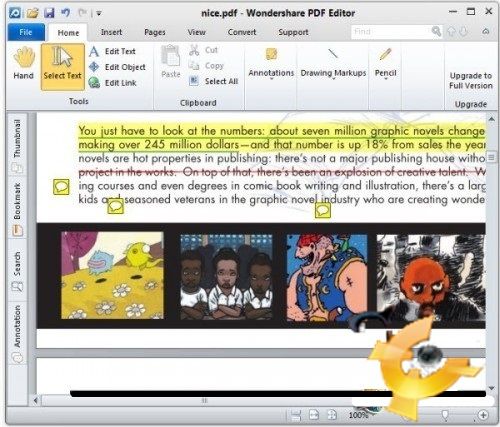Screen dimensions: 500x427
Task: Click the Save icon in quick access toolbar
Action: pos(49,13)
